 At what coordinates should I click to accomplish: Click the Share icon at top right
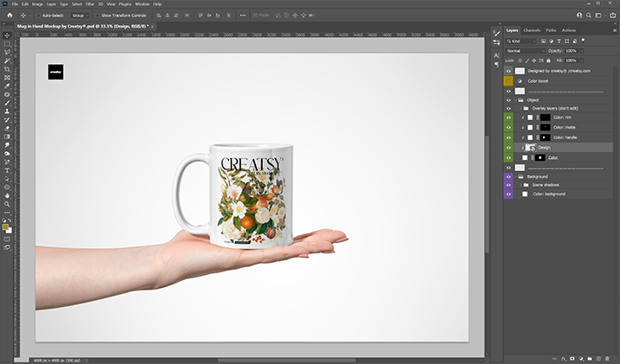pyautogui.click(x=613, y=16)
